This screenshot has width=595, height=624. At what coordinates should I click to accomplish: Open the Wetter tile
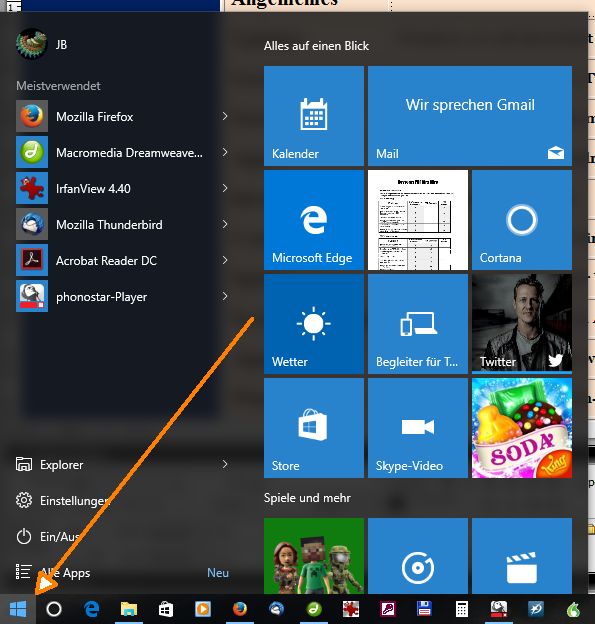314,324
